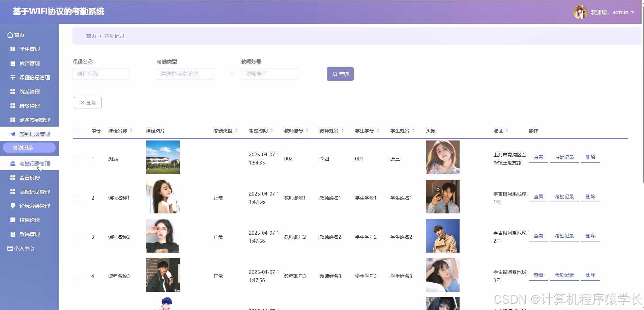The height and width of the screenshot is (310, 644).
Task: Select the 留言反馈 sidebar icon
Action: (12, 177)
